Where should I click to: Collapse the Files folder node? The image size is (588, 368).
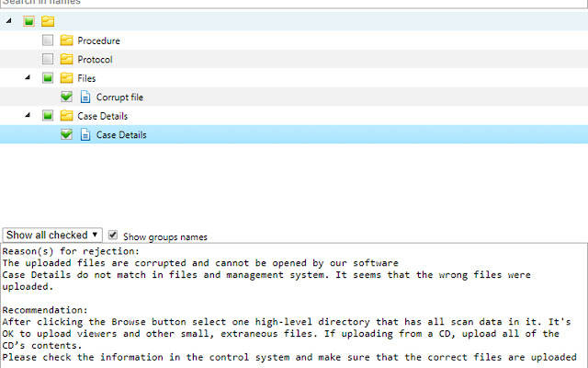(x=28, y=78)
